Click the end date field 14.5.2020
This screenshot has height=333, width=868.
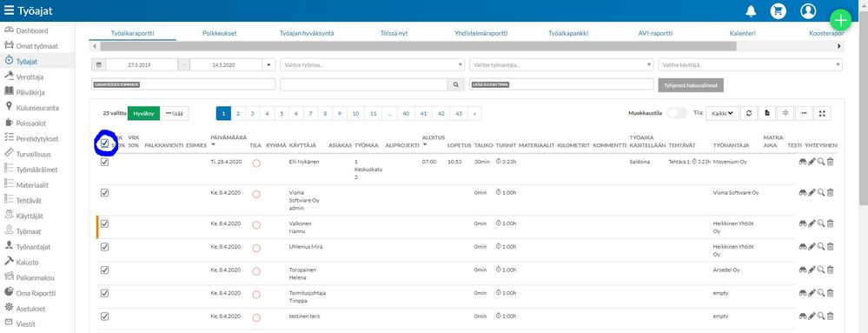point(226,65)
